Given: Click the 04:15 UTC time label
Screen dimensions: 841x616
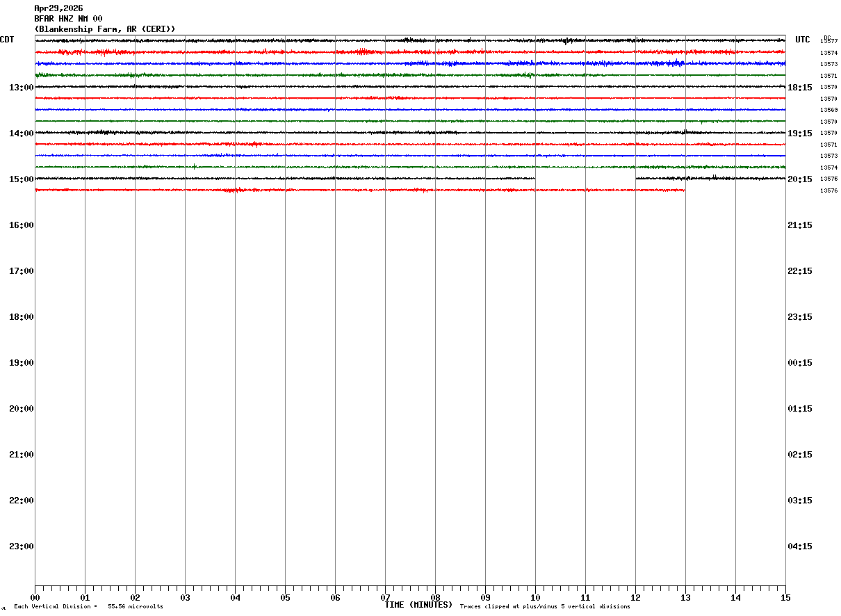Looking at the screenshot, I should coord(800,546).
